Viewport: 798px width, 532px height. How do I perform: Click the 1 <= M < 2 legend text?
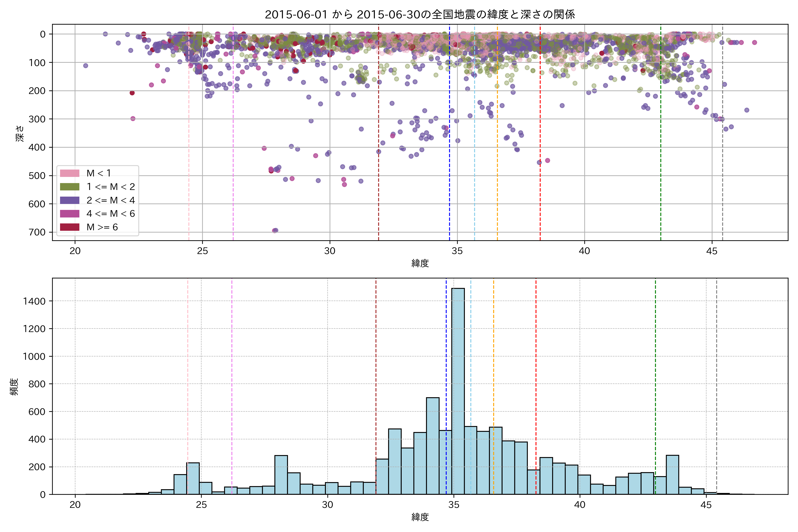click(111, 187)
